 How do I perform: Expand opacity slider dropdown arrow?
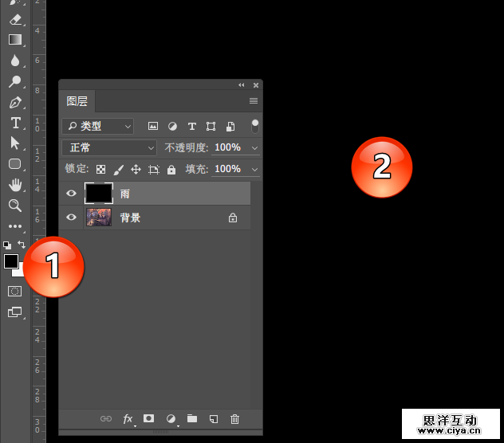[x=254, y=148]
